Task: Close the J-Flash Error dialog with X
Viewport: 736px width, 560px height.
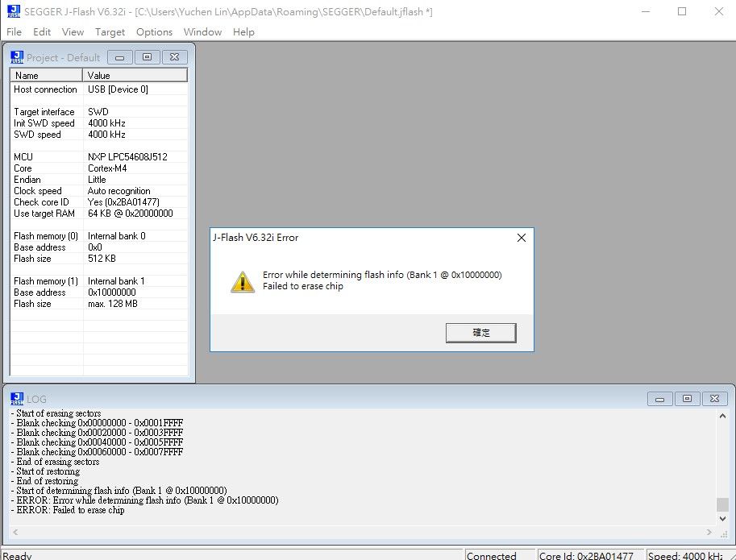Action: click(x=521, y=238)
